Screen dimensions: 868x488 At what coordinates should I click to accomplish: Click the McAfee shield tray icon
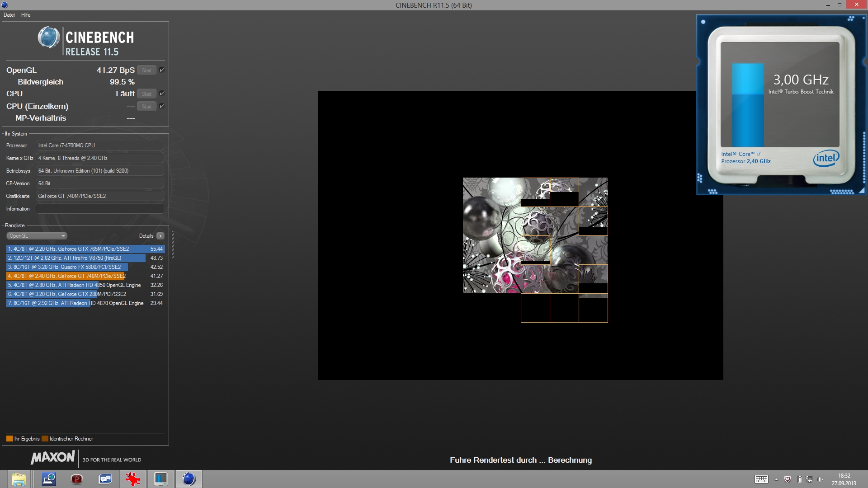[x=788, y=479]
